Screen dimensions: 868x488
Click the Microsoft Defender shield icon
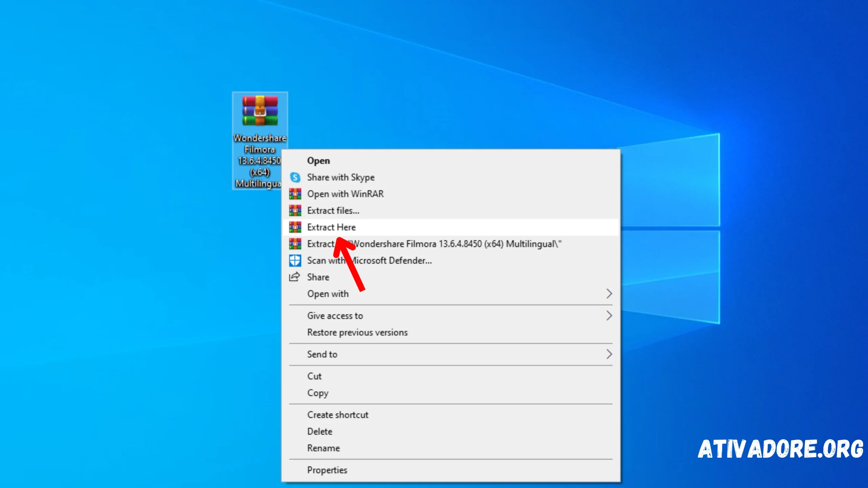[295, 260]
